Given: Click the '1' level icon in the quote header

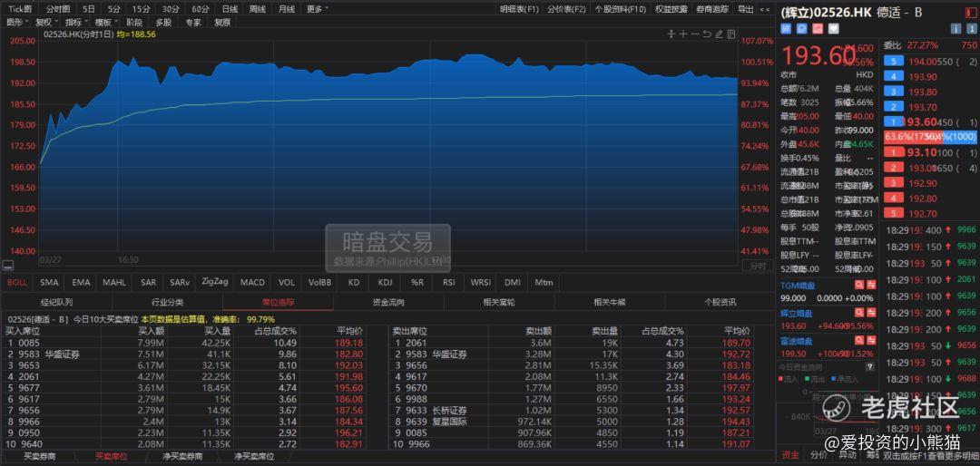Looking at the screenshot, I should 971,29.
